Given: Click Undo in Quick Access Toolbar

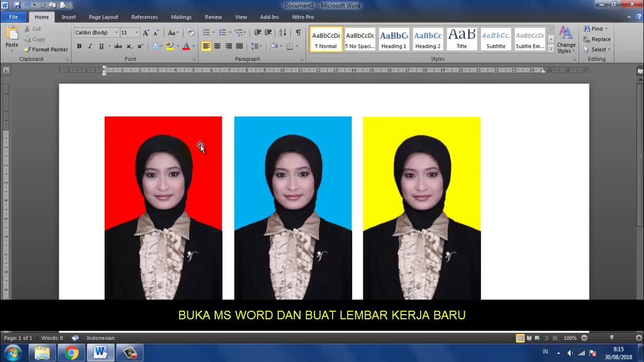Looking at the screenshot, I should click(28, 5).
